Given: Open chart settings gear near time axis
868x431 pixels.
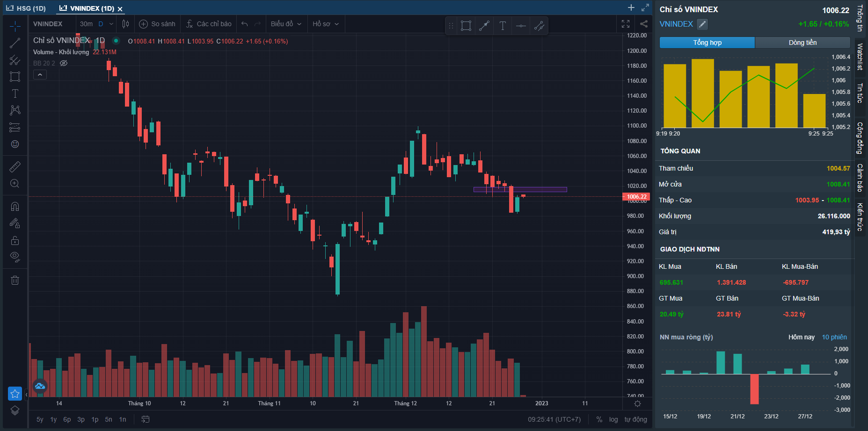Looking at the screenshot, I should click(x=637, y=403).
